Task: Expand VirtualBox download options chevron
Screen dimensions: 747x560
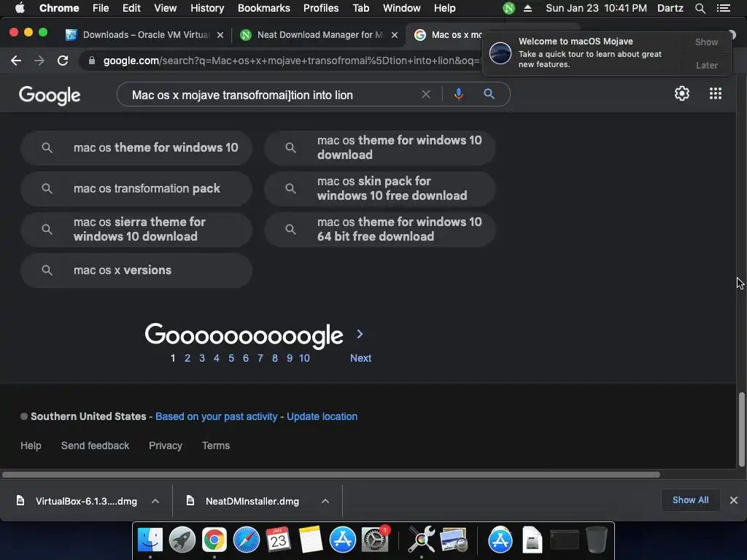Action: 155,501
